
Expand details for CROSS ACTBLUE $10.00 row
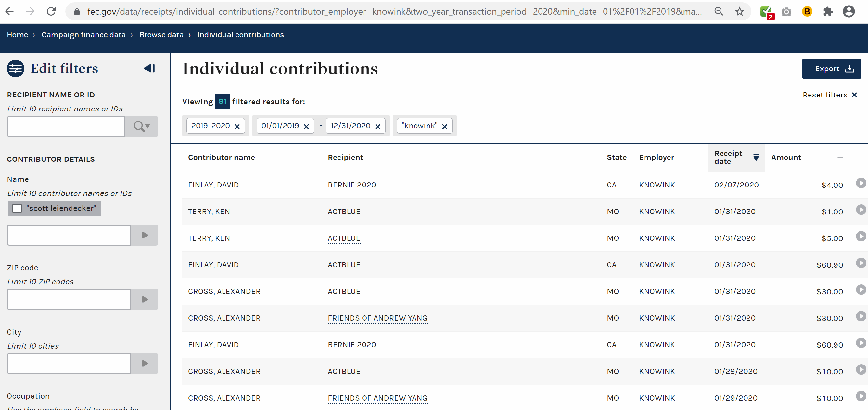861,369
